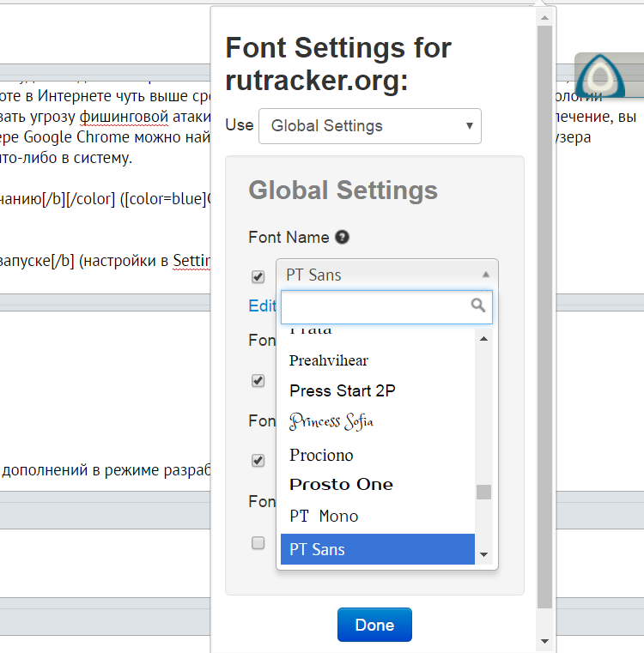644x653 pixels.
Task: Select the Prosto One font
Action: 378,484
